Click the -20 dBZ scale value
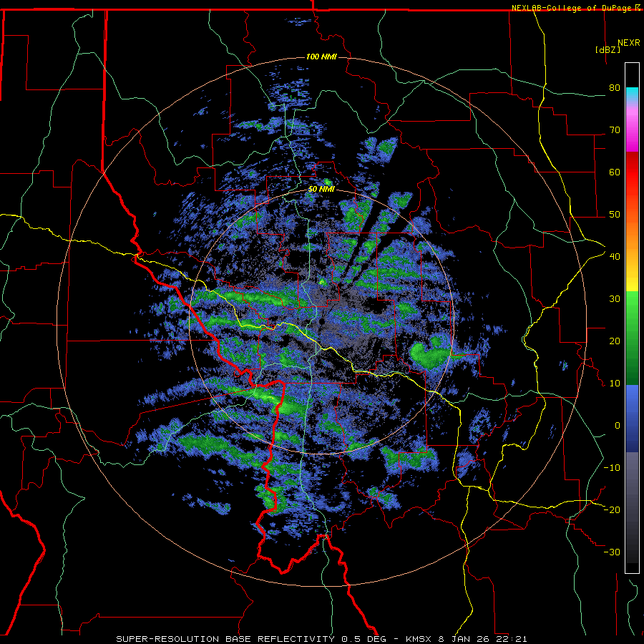 (612, 509)
